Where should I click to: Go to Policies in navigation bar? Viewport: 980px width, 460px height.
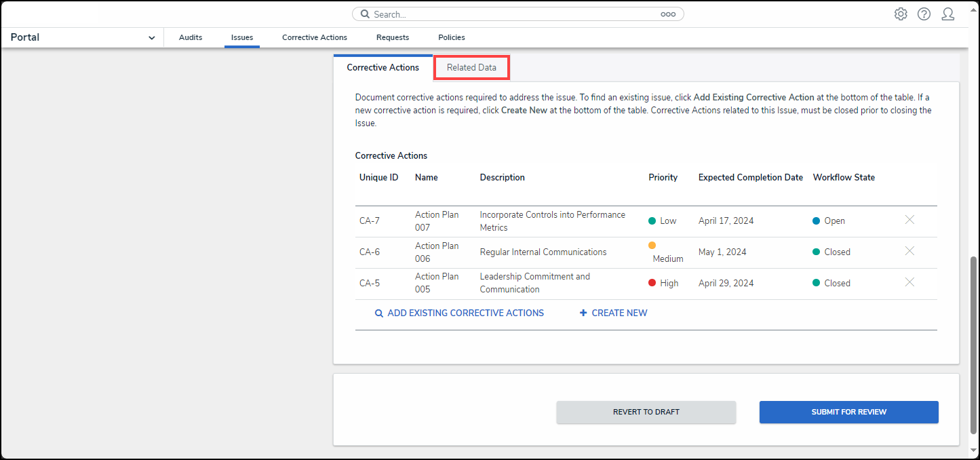click(452, 38)
